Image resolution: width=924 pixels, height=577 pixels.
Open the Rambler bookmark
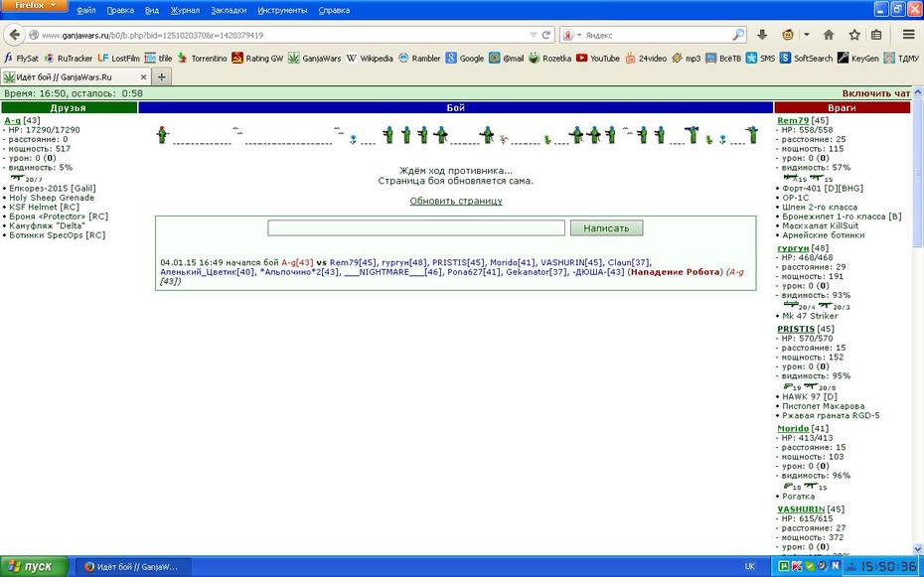419,59
